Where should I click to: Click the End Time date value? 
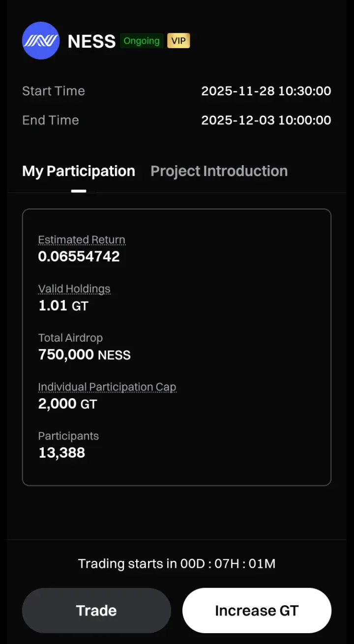click(x=266, y=120)
